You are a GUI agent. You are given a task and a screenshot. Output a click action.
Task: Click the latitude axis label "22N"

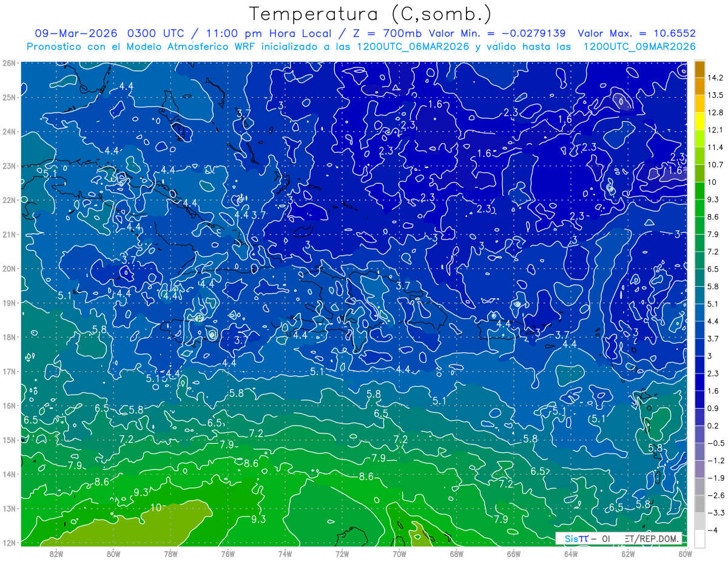point(9,200)
